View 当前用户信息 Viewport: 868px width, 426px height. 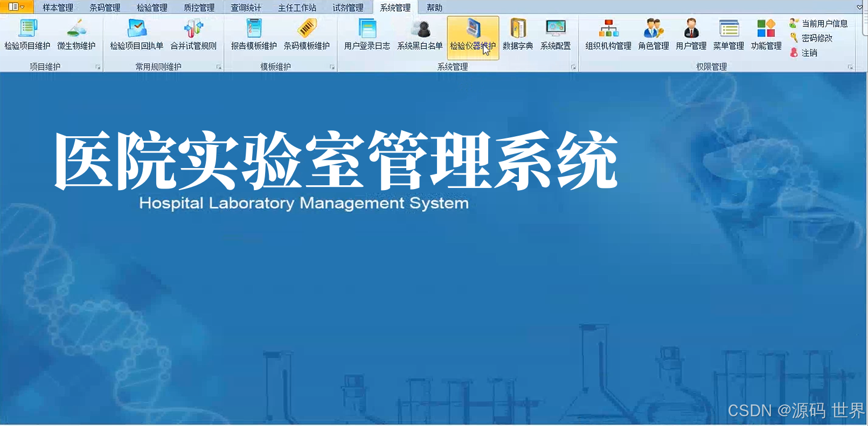pos(818,24)
